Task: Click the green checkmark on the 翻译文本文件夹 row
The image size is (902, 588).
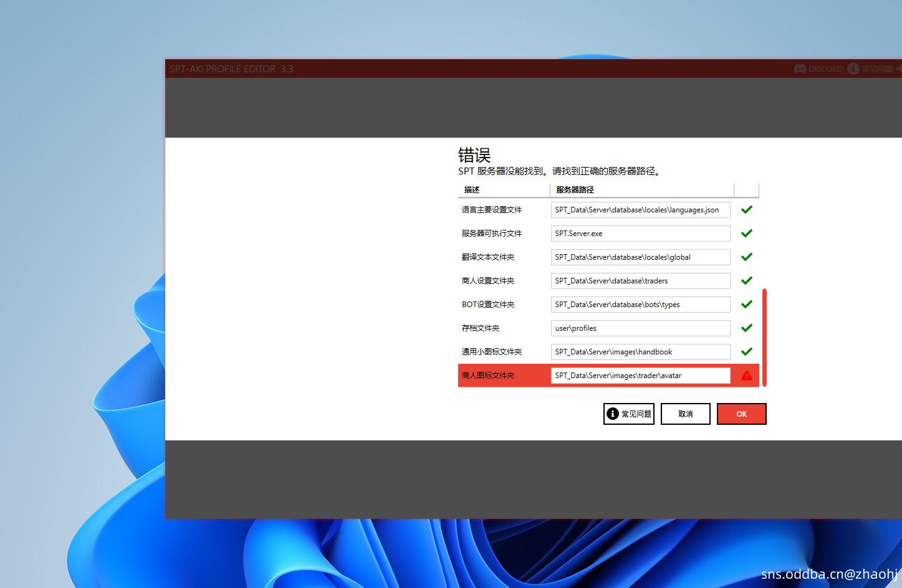Action: click(x=747, y=257)
